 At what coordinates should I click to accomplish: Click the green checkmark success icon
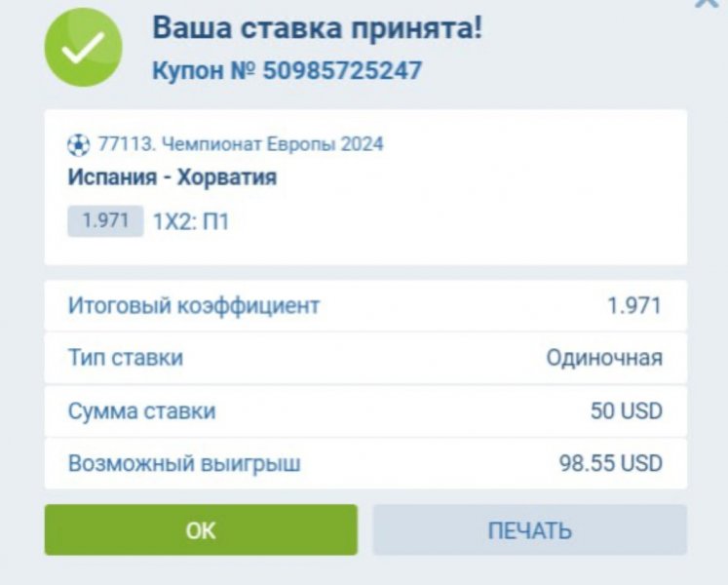click(84, 48)
